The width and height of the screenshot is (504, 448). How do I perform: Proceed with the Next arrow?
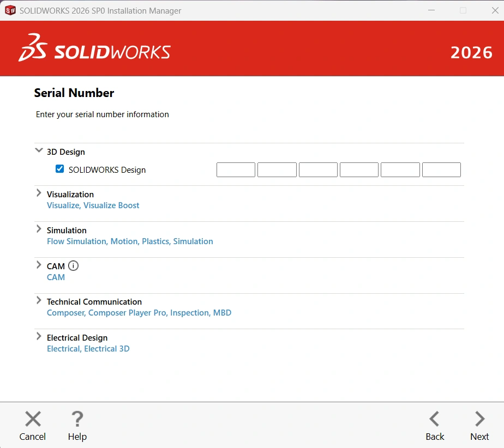pyautogui.click(x=479, y=419)
